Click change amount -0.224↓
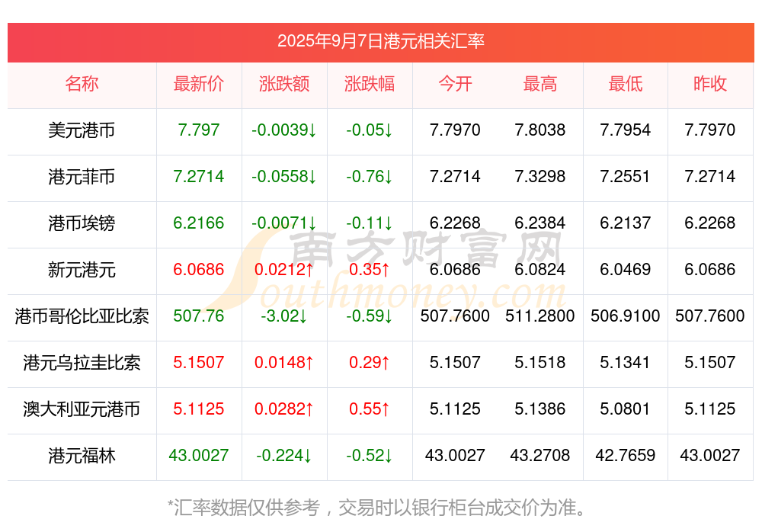Viewport: 762px width, 532px height. tap(283, 455)
